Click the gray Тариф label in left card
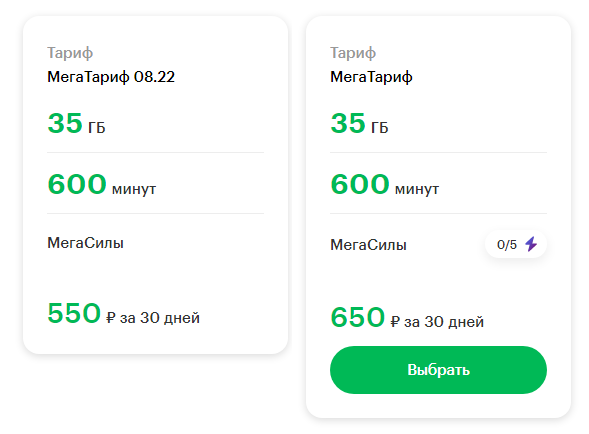 (x=70, y=53)
